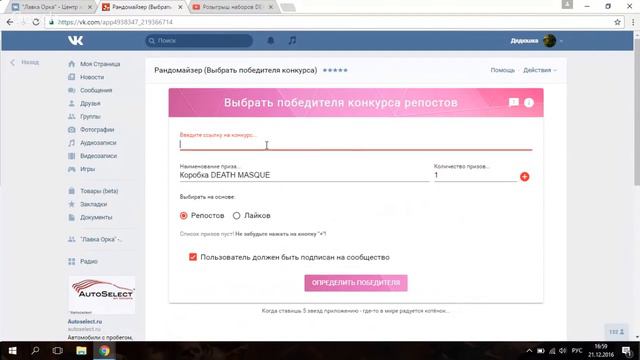Open Закладки star icon
The width and height of the screenshot is (640, 360).
pos(72,204)
